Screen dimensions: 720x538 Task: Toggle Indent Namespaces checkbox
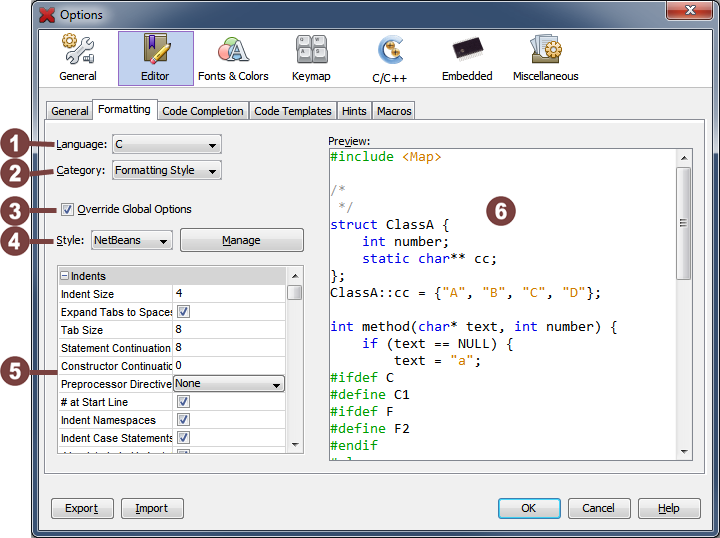pos(183,420)
